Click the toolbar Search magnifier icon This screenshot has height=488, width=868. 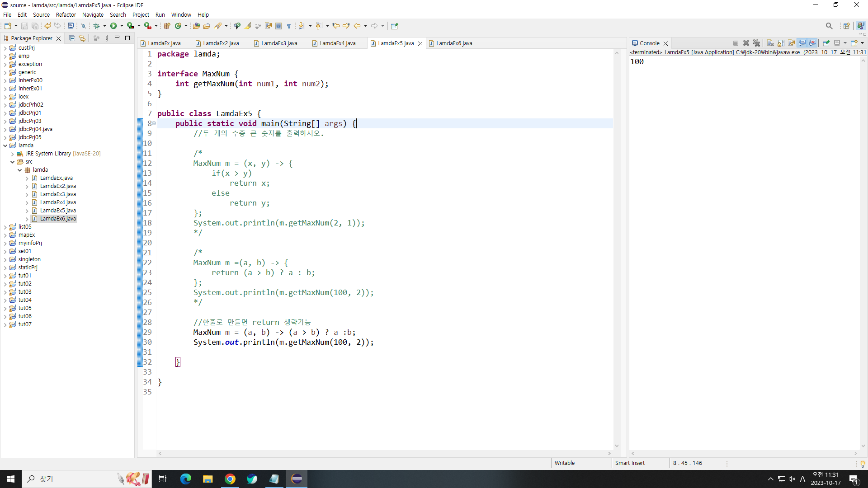click(x=829, y=26)
